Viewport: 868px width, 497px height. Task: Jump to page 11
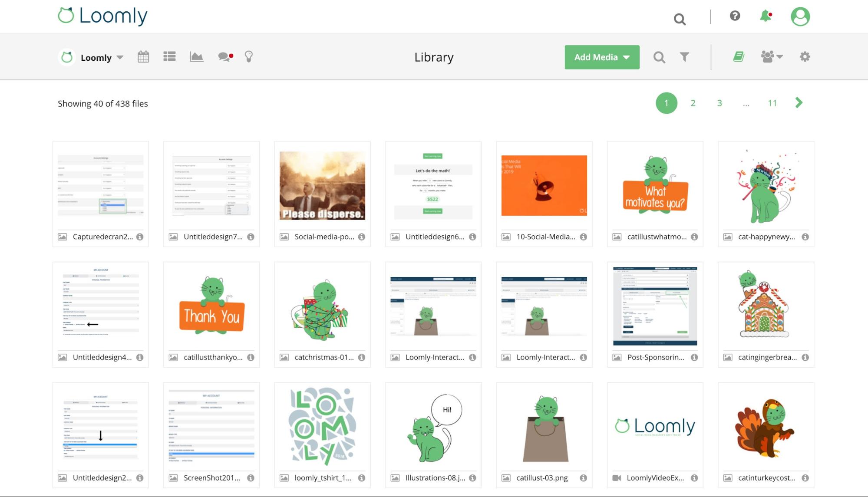(x=772, y=103)
